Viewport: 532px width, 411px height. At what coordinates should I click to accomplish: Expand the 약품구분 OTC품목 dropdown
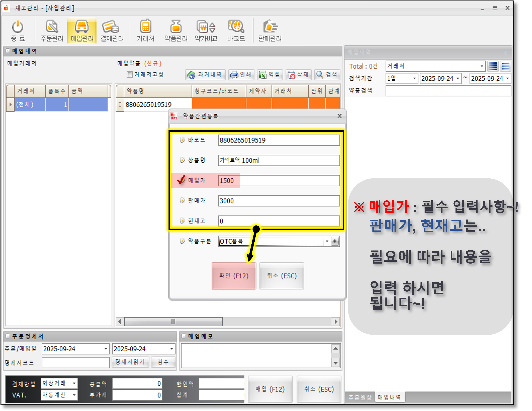(327, 241)
